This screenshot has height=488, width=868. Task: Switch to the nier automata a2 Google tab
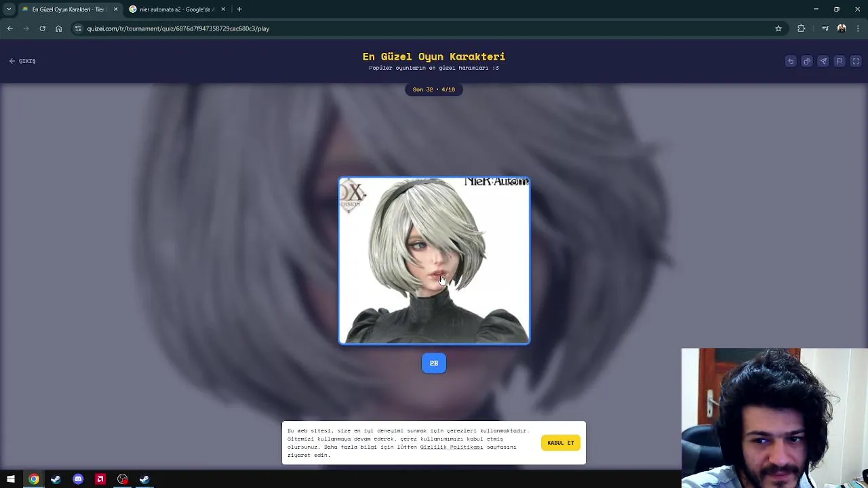tap(176, 9)
